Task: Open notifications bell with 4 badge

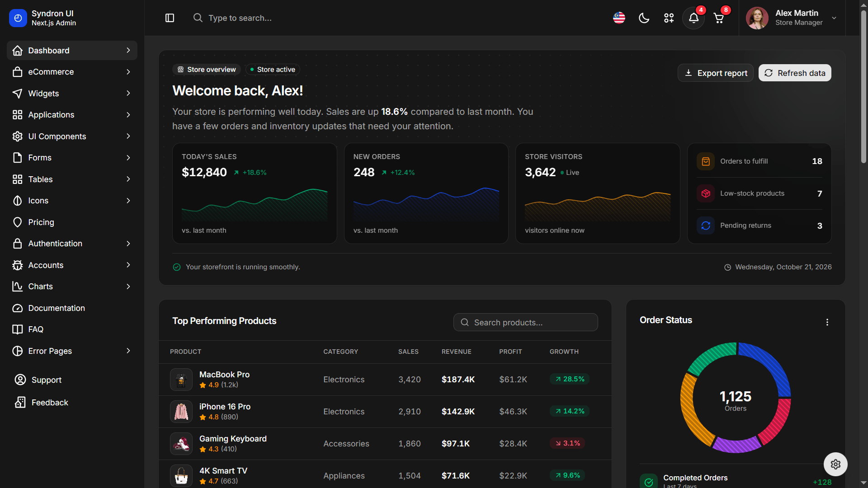Action: tap(693, 18)
